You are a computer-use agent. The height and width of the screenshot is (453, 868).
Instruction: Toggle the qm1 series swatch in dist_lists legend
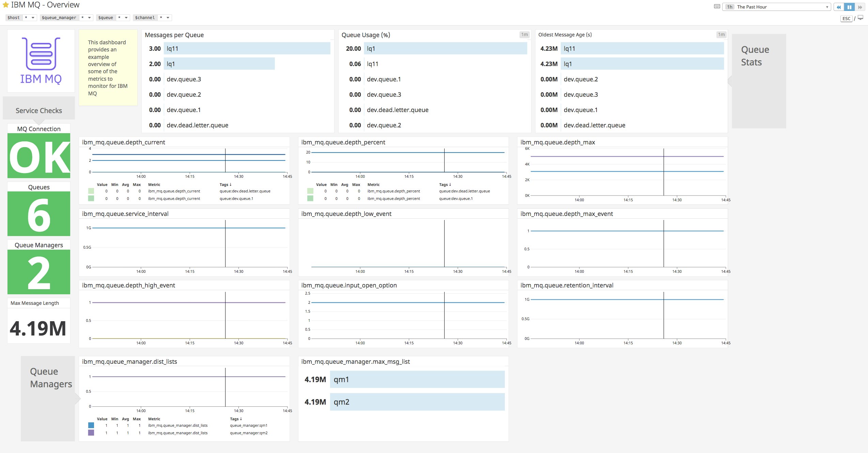90,425
